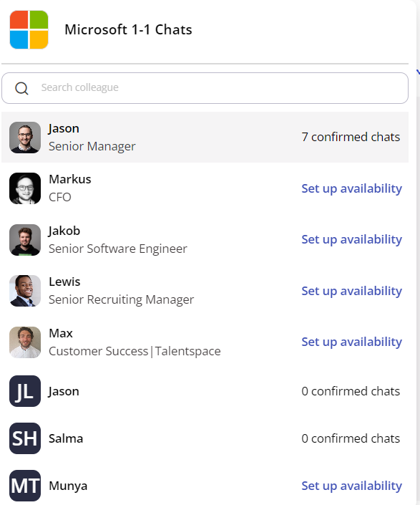
Task: Click Markus's black-and-white profile photo
Action: [x=25, y=188]
